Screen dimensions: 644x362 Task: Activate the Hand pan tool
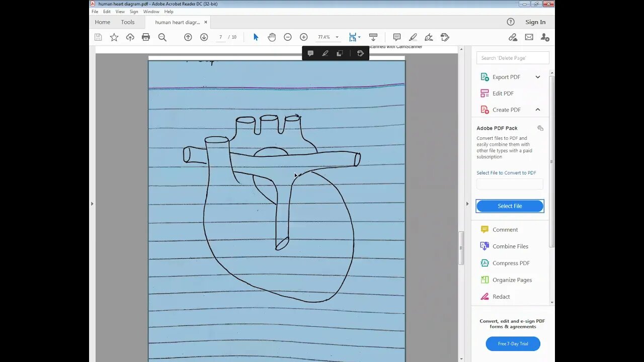click(x=272, y=37)
